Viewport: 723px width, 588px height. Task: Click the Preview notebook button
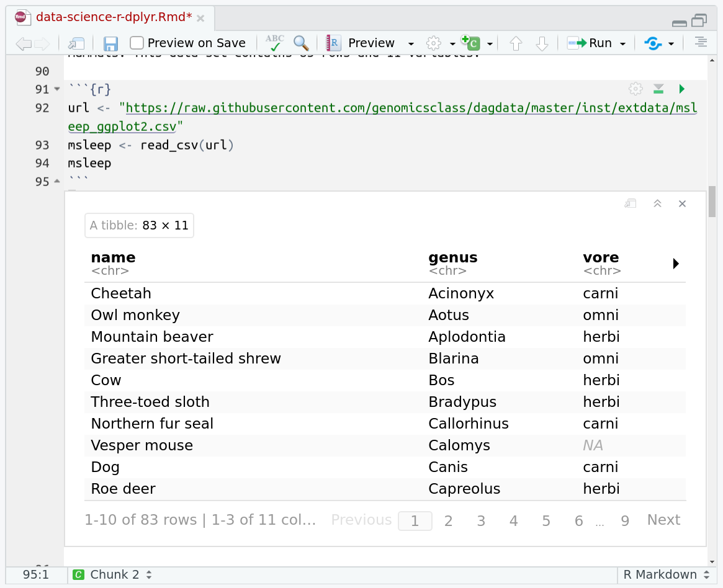pyautogui.click(x=360, y=43)
